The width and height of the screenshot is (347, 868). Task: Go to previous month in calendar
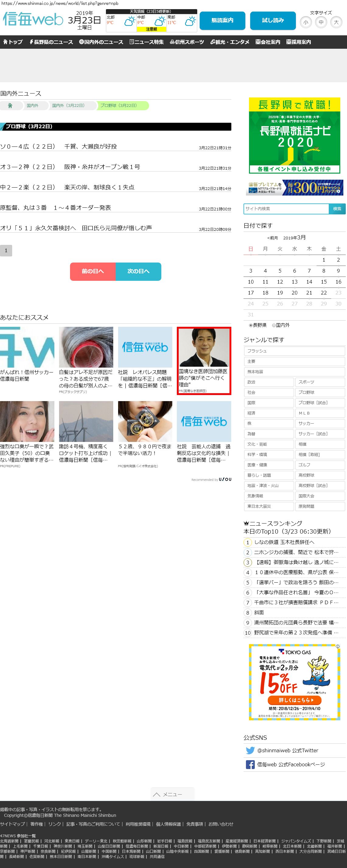[x=272, y=238]
